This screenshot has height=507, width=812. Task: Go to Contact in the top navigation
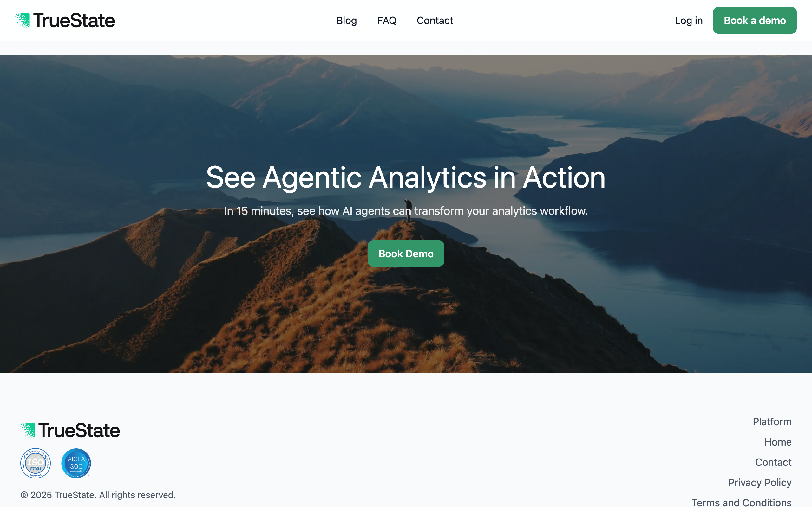(435, 21)
